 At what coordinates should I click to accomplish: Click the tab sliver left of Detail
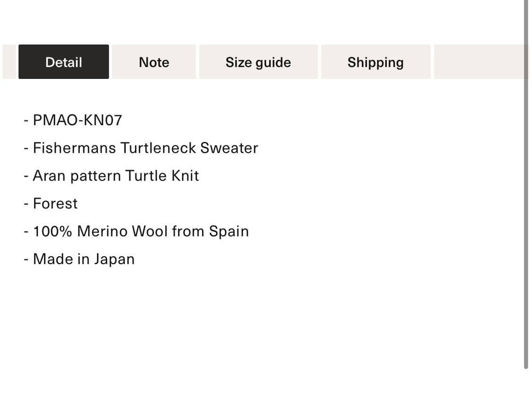[x=9, y=62]
